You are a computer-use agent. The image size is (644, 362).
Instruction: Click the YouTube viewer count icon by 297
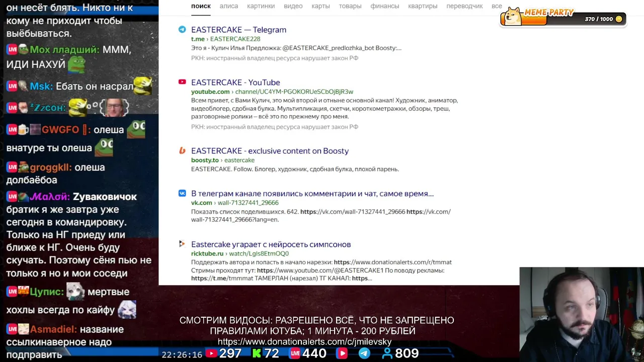(211, 354)
